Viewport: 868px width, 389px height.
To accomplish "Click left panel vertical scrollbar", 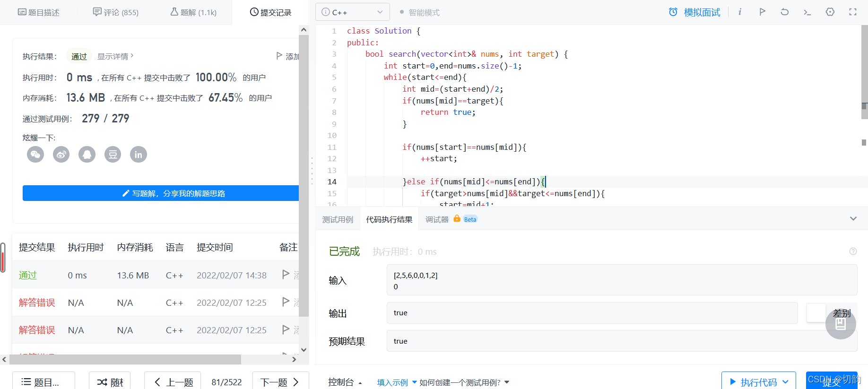I will pos(304,175).
